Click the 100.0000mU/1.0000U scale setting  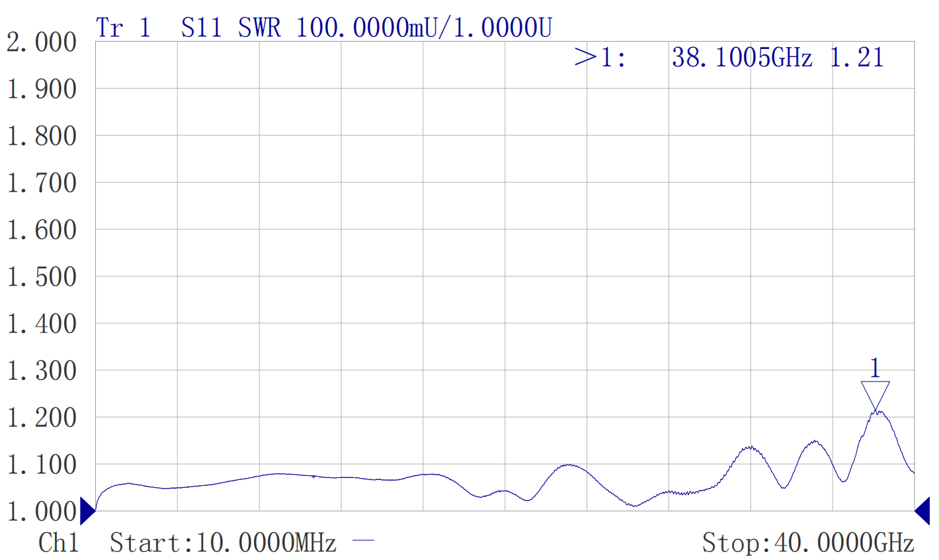tap(423, 28)
